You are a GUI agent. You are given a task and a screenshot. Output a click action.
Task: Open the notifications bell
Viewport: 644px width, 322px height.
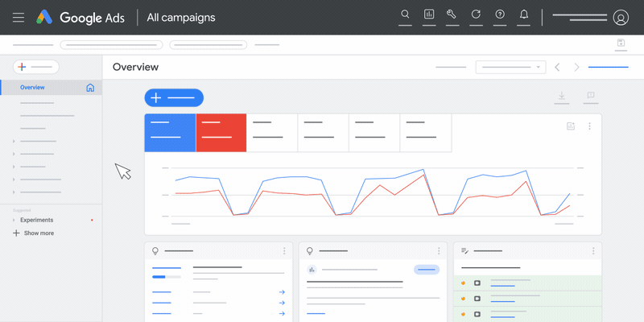(x=524, y=14)
